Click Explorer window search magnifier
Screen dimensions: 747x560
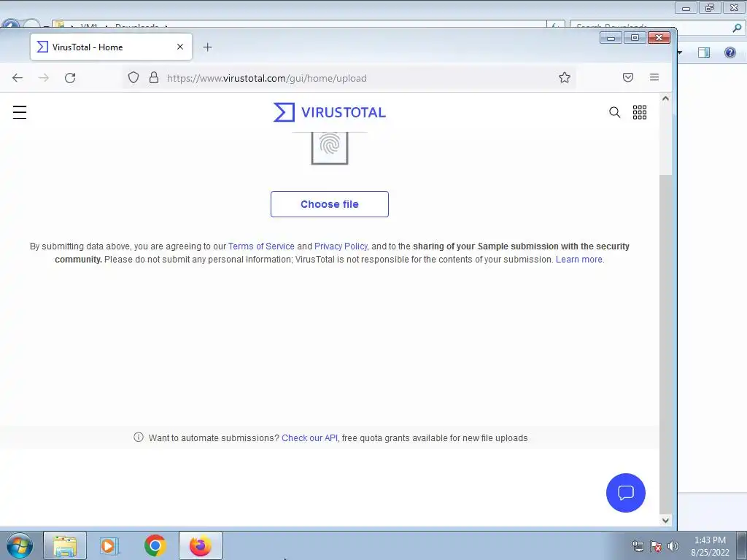pyautogui.click(x=737, y=28)
